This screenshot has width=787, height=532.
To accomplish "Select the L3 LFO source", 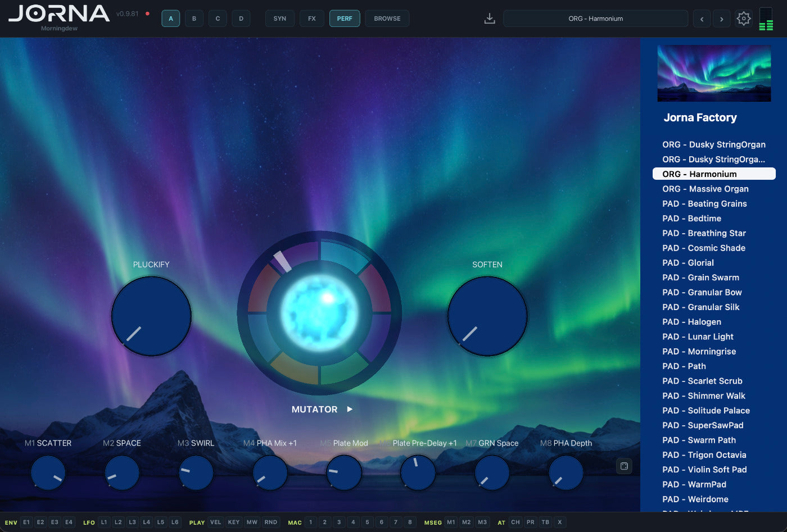I will pos(132,522).
